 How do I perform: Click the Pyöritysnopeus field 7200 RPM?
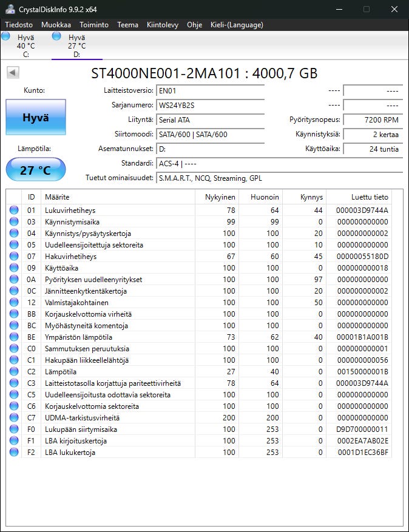[x=373, y=120]
